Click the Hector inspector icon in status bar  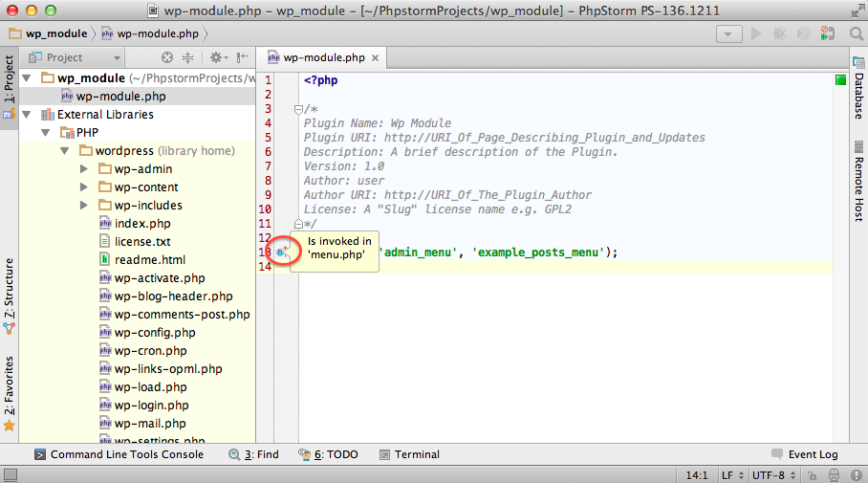point(834,475)
